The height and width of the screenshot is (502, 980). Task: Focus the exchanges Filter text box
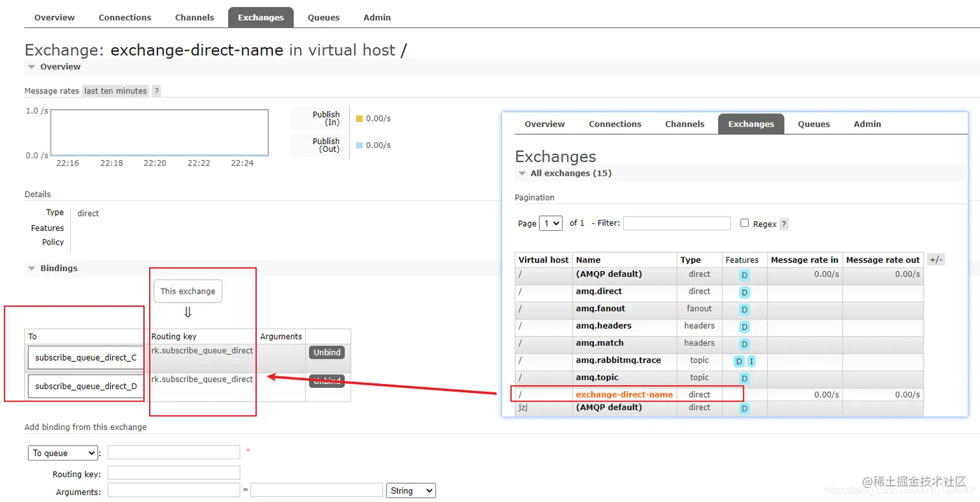click(677, 223)
